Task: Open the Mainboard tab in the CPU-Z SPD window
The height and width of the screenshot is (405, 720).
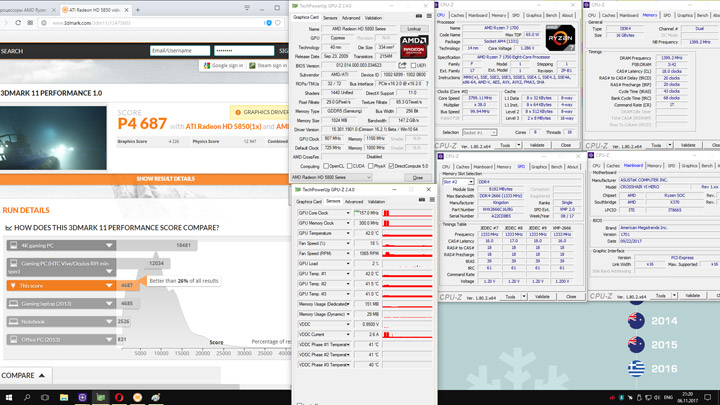Action: 483,167
